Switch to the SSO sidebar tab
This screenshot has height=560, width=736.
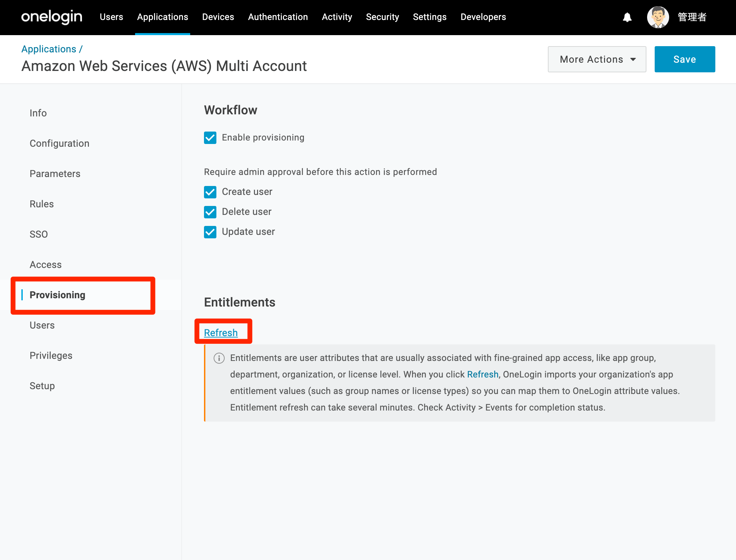[39, 234]
